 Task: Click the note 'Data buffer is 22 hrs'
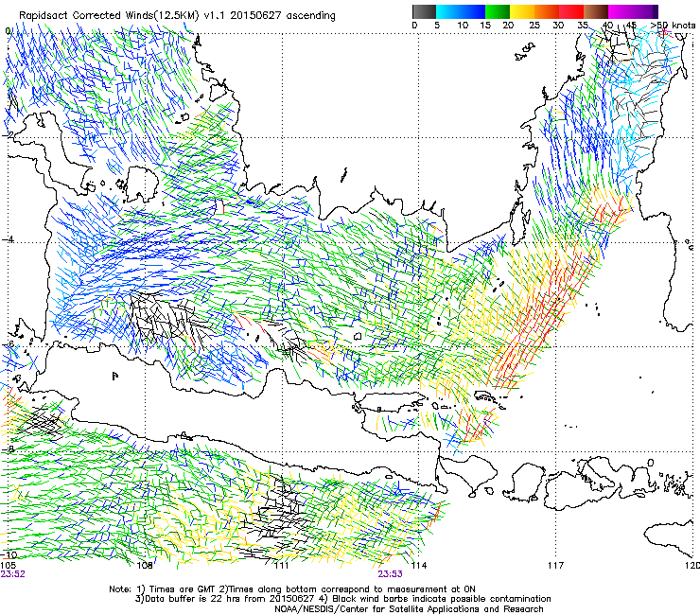point(186,599)
